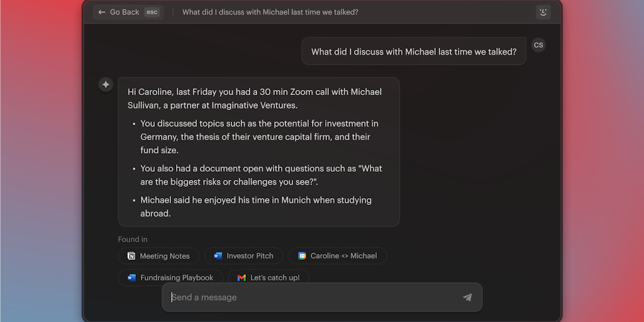Open the Fundraising Playbook document chip
The height and width of the screenshot is (322, 644).
170,277
